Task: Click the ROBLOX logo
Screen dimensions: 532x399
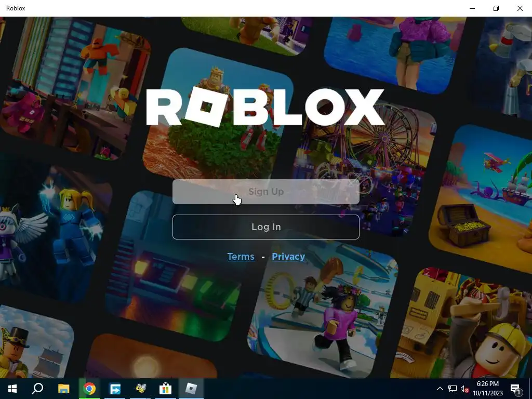Action: [x=265, y=107]
